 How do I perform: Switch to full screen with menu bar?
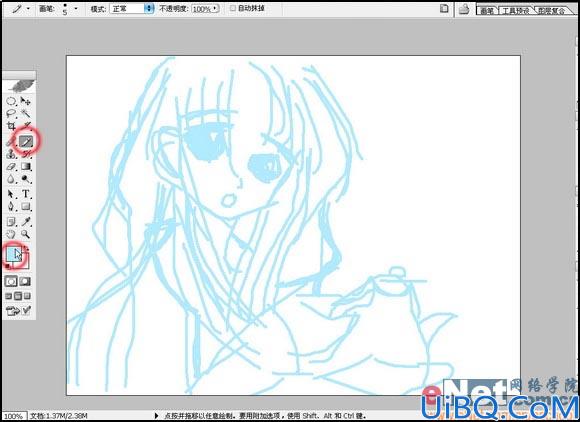pos(18,296)
